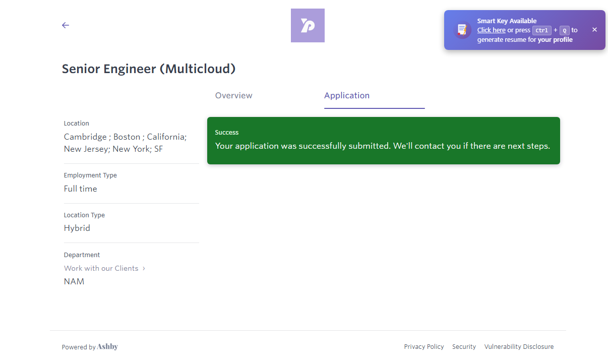Follow the 'Click here' resume link

(x=491, y=30)
